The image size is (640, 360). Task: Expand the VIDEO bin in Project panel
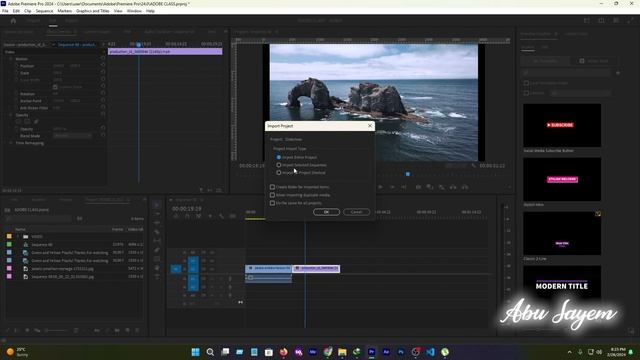pyautogui.click(x=18, y=236)
